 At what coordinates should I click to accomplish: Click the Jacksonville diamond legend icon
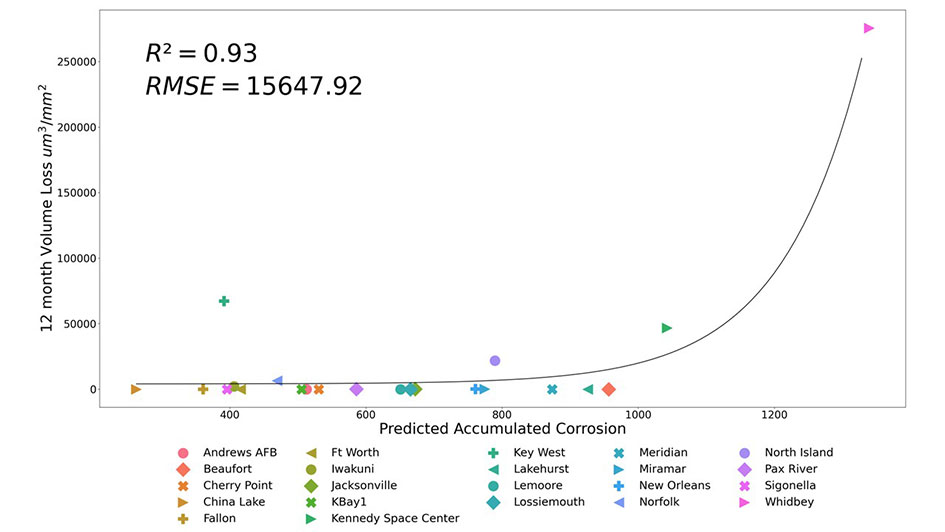(311, 486)
